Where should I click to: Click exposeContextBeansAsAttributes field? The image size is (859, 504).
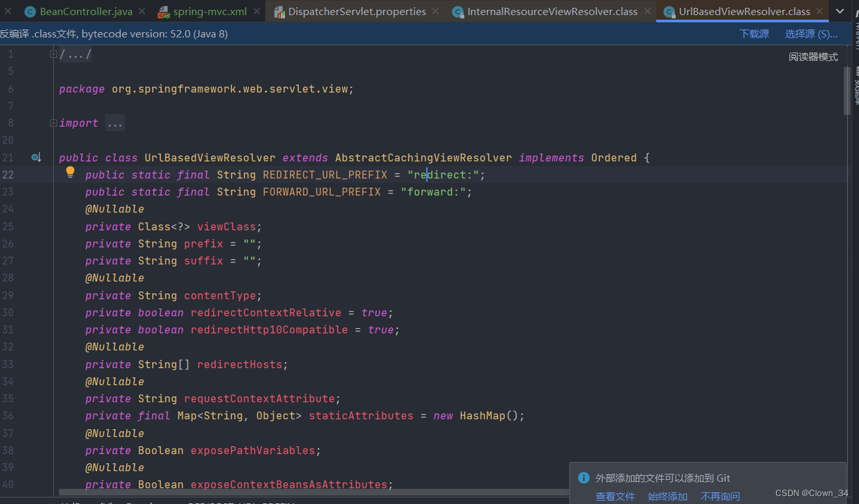(289, 484)
